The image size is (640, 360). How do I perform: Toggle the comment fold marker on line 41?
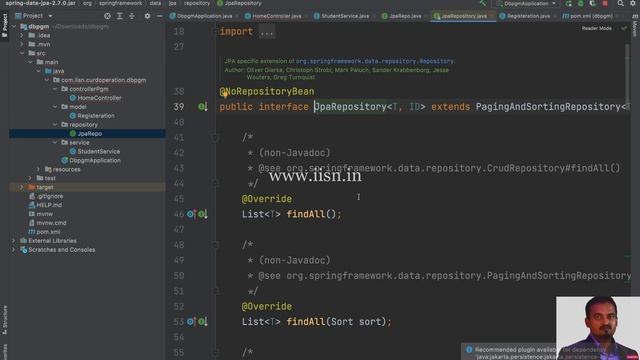coord(215,138)
